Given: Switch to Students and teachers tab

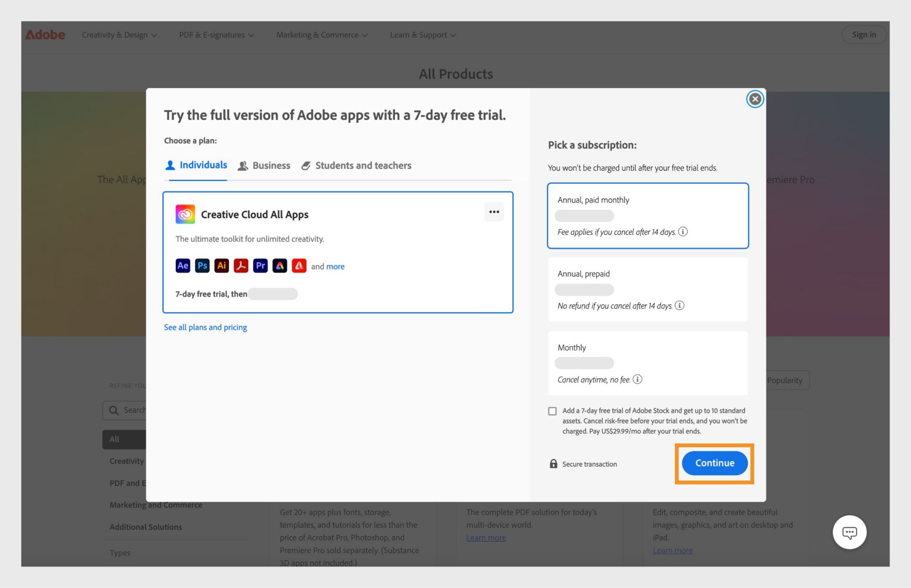Looking at the screenshot, I should point(363,165).
